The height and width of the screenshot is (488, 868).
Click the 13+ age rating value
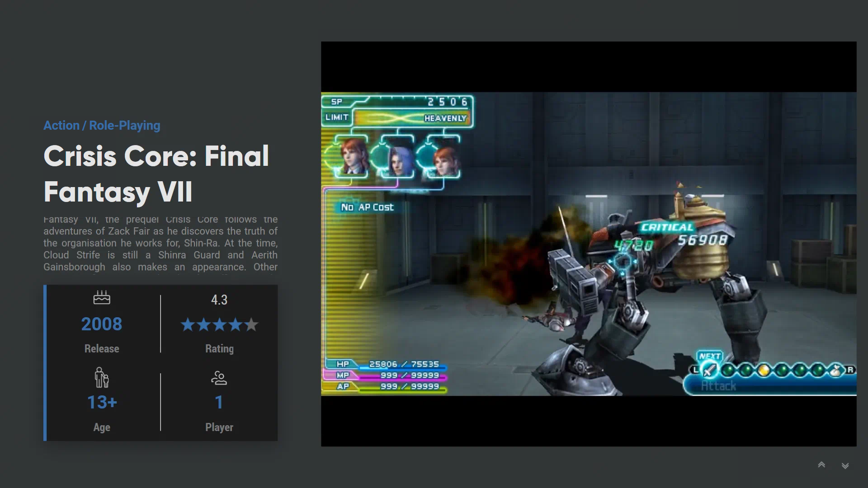pos(102,402)
